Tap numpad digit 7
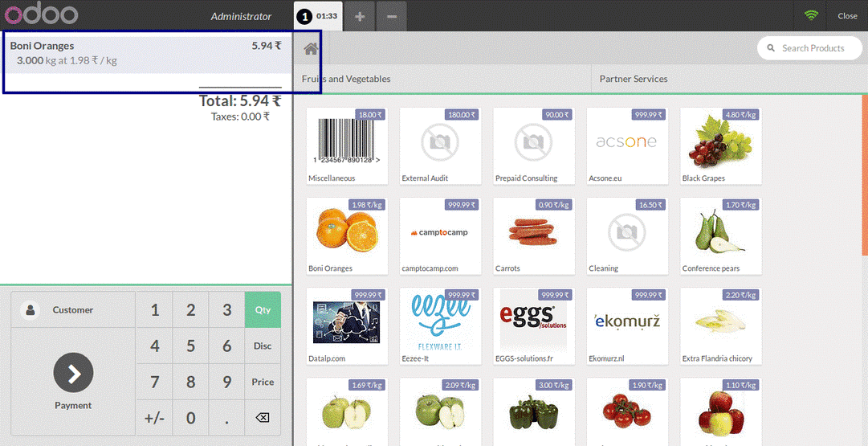868x446 pixels. coord(155,382)
